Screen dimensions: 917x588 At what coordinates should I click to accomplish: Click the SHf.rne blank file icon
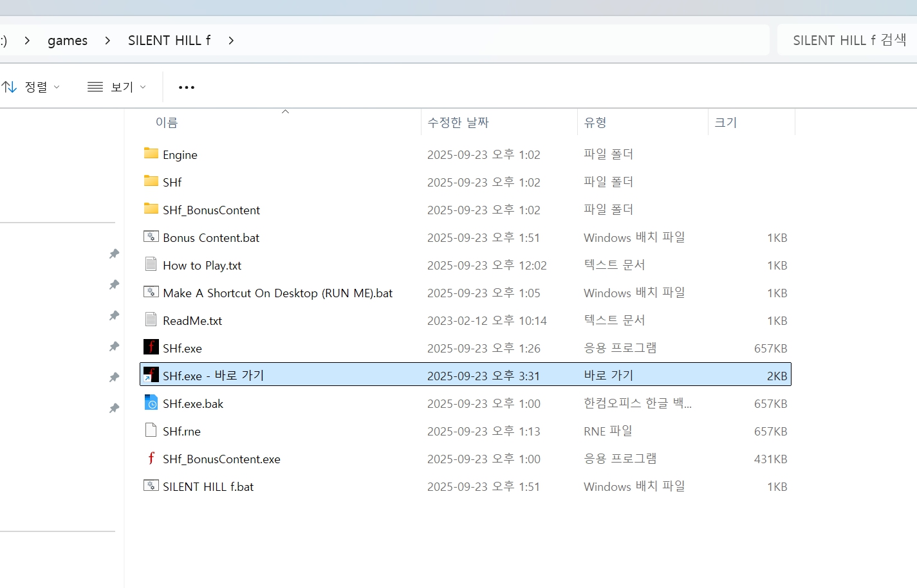point(151,430)
